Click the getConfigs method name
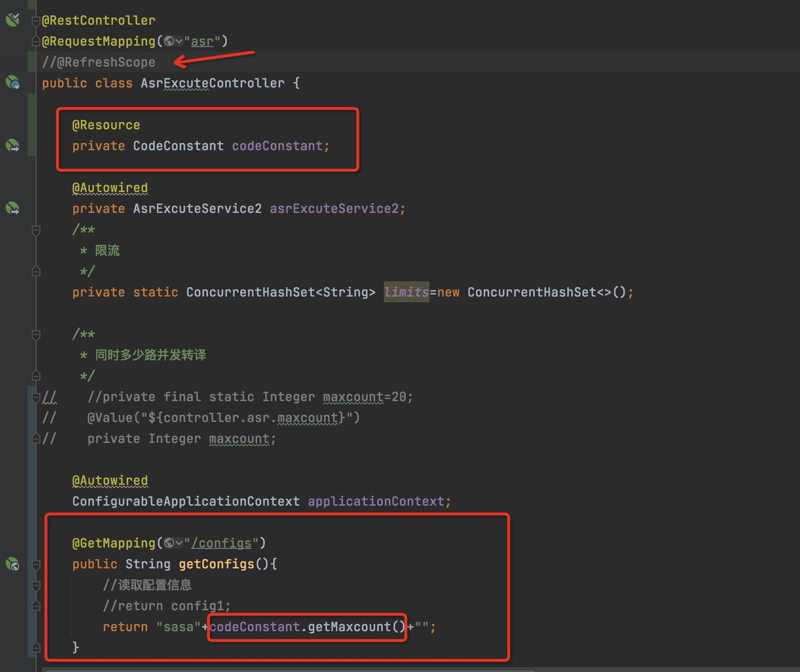800x672 pixels. coord(217,564)
